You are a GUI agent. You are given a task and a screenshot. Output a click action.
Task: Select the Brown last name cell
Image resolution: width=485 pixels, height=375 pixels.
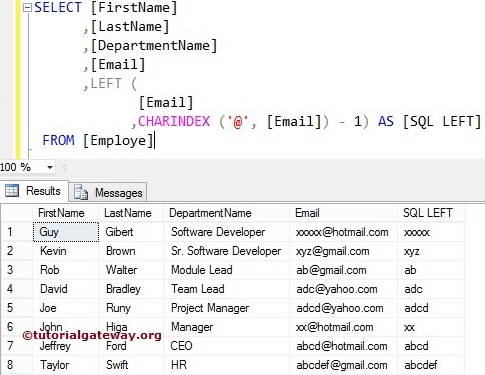[x=131, y=251]
